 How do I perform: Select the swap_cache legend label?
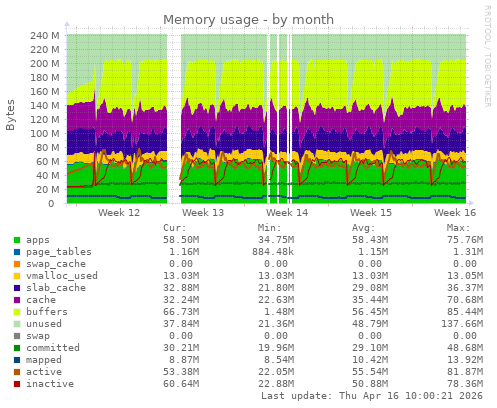tap(56, 264)
